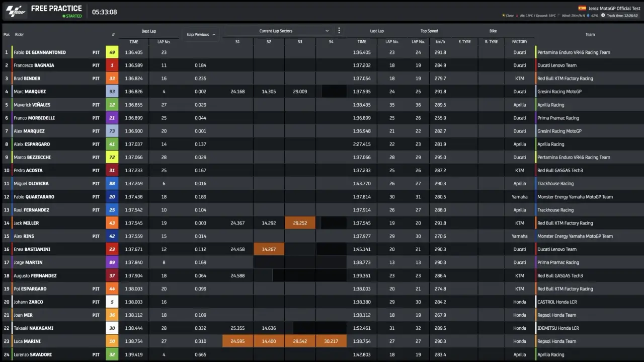
Task: Select rider Pedro ACOSTA
Action: [28, 171]
